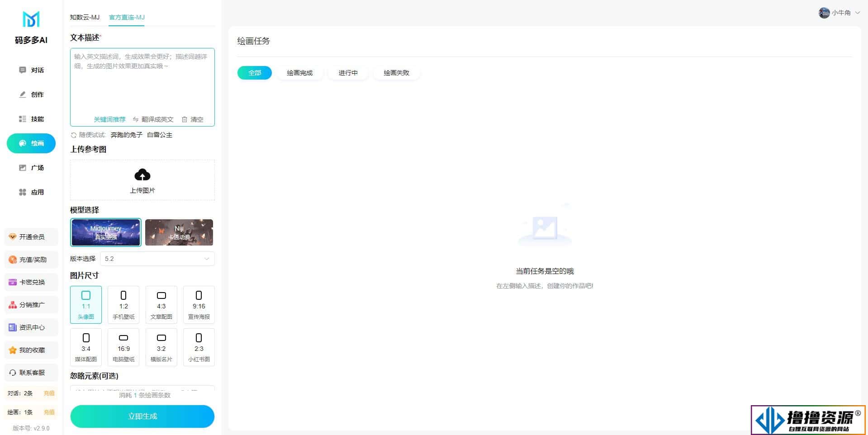This screenshot has height=435, width=868.
Task: Click the 关键词推荐 link
Action: 109,119
